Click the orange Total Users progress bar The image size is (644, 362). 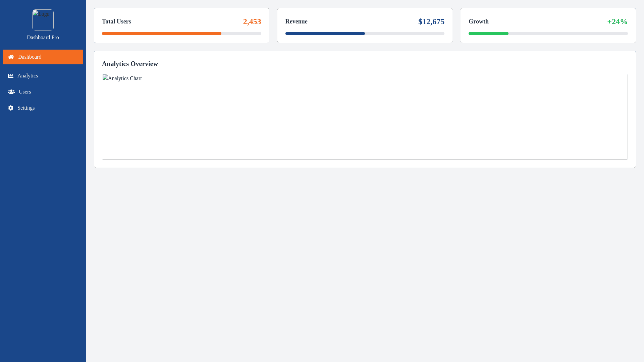coord(162,34)
